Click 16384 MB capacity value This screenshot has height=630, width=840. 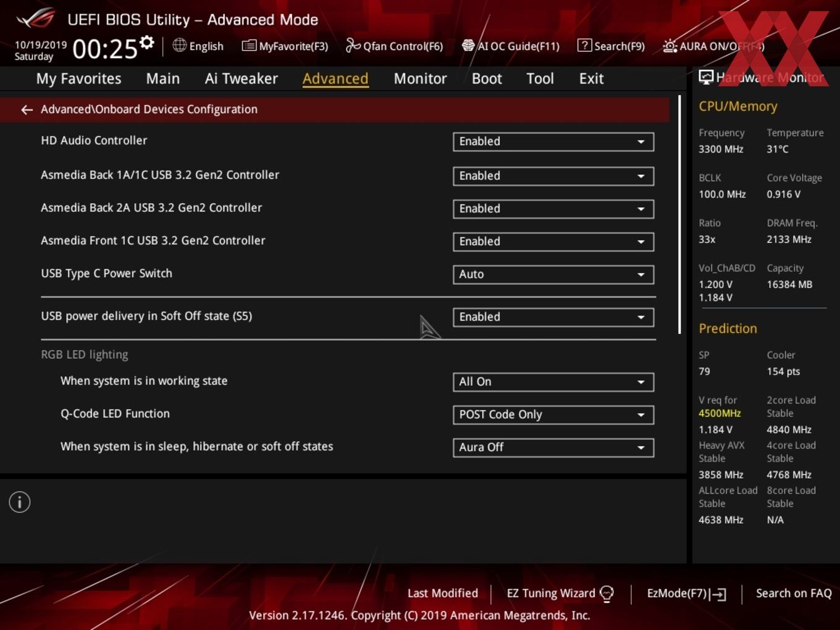tap(789, 285)
